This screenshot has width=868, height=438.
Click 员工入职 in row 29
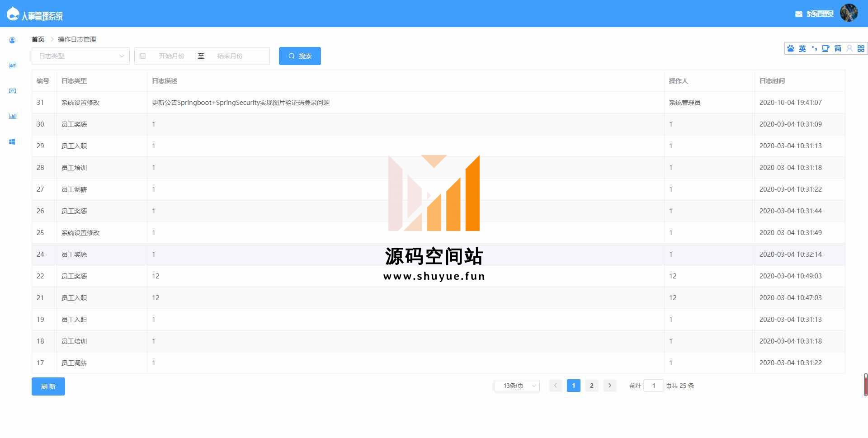coord(74,146)
